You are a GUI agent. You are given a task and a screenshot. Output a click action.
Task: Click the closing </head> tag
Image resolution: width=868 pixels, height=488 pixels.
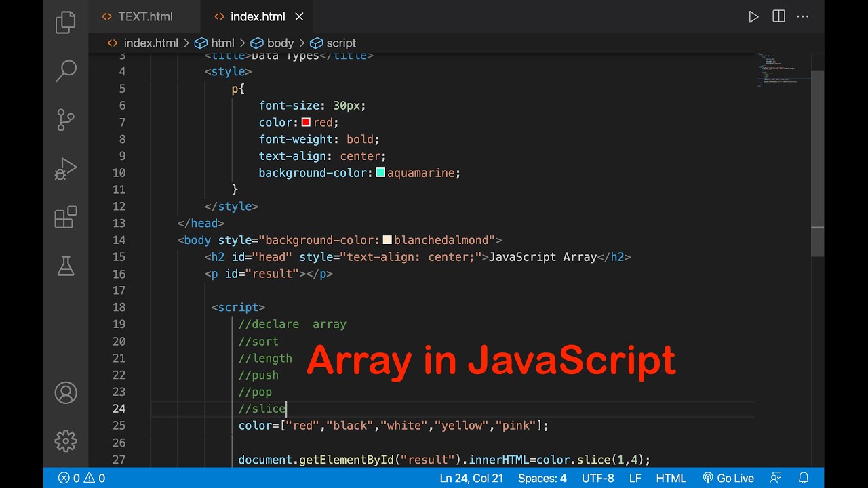[x=201, y=223]
